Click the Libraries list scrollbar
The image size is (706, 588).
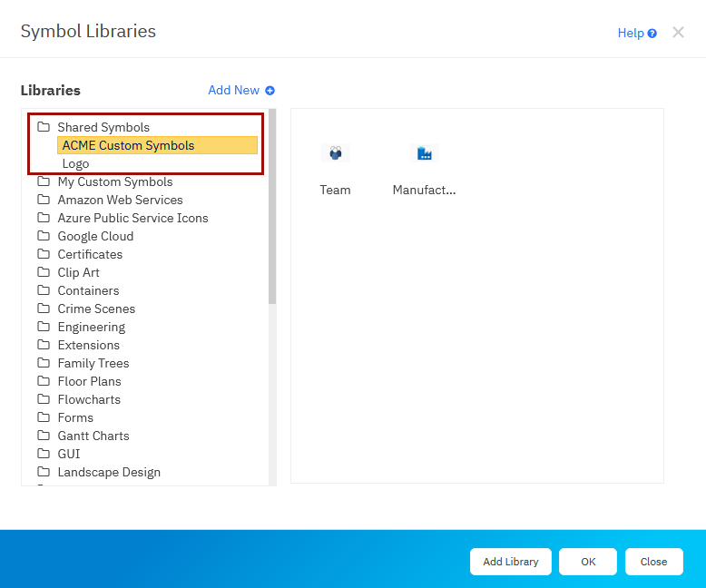[x=272, y=209]
